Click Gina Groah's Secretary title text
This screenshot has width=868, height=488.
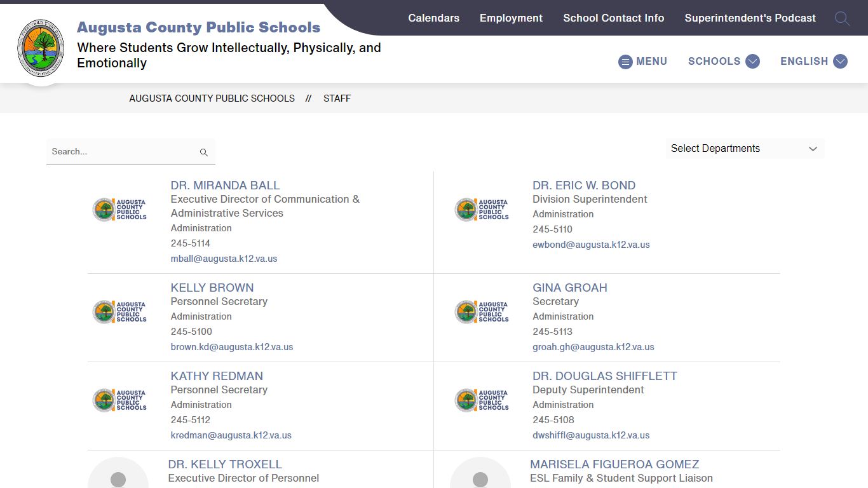click(x=555, y=302)
